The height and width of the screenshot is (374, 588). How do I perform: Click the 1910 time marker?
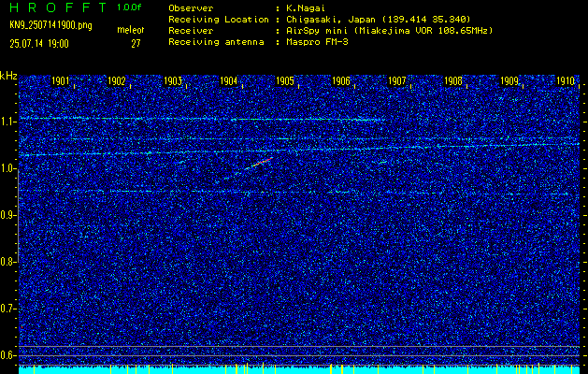click(566, 81)
